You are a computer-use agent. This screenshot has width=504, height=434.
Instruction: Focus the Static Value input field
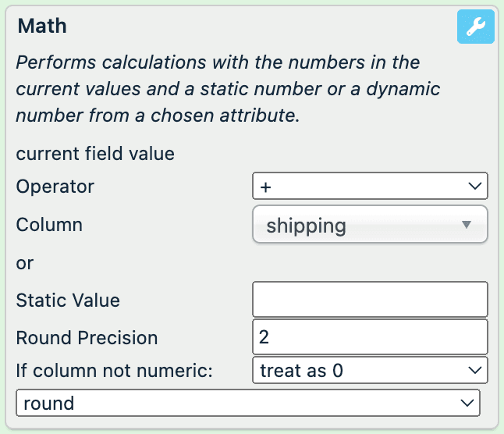coord(370,300)
